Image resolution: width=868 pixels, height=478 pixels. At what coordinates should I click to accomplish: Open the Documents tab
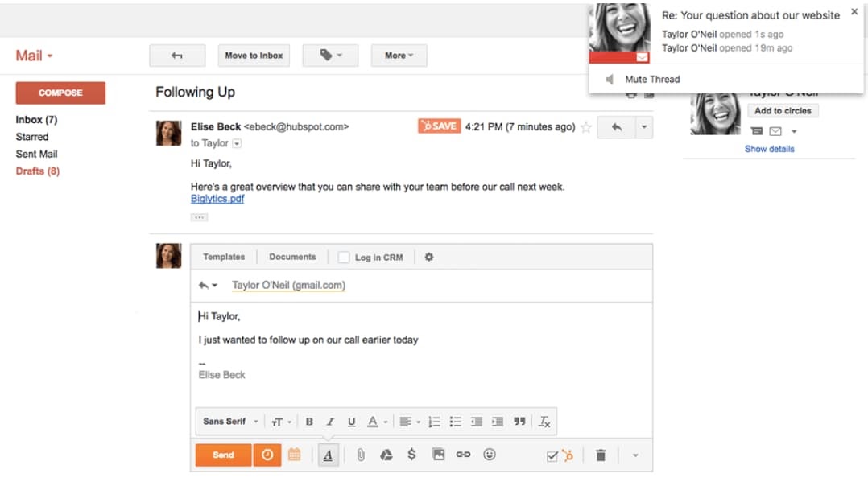292,257
